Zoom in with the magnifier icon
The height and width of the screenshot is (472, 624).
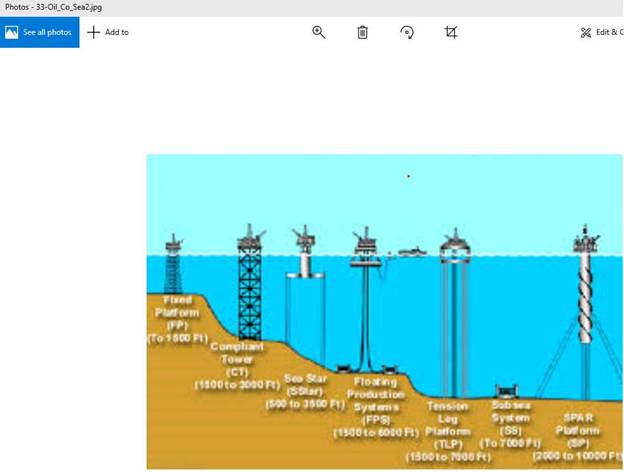click(319, 32)
